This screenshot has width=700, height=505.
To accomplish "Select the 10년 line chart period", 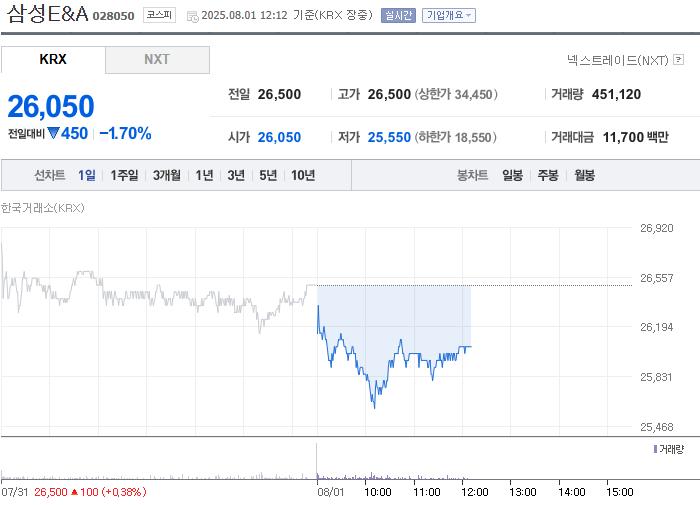I will pos(303,175).
